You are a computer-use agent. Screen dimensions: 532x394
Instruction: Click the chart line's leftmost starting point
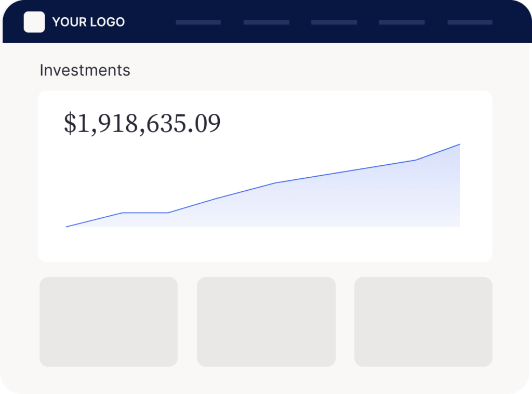66,227
